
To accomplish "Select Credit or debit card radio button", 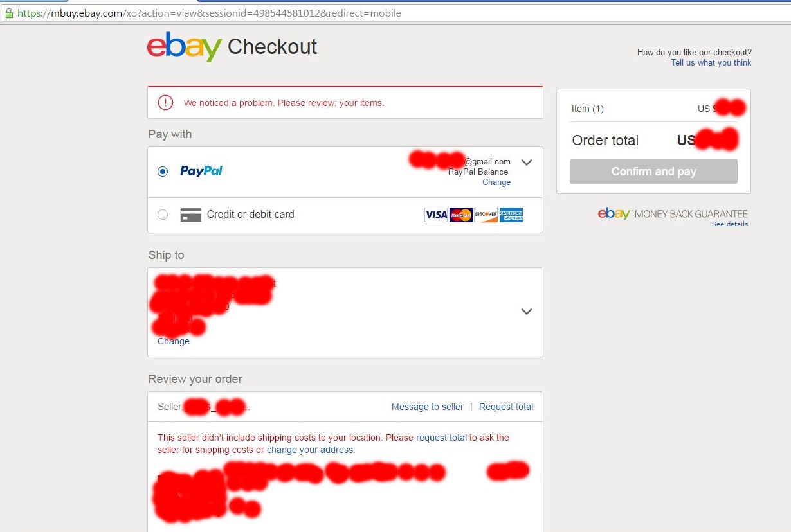I will [163, 215].
